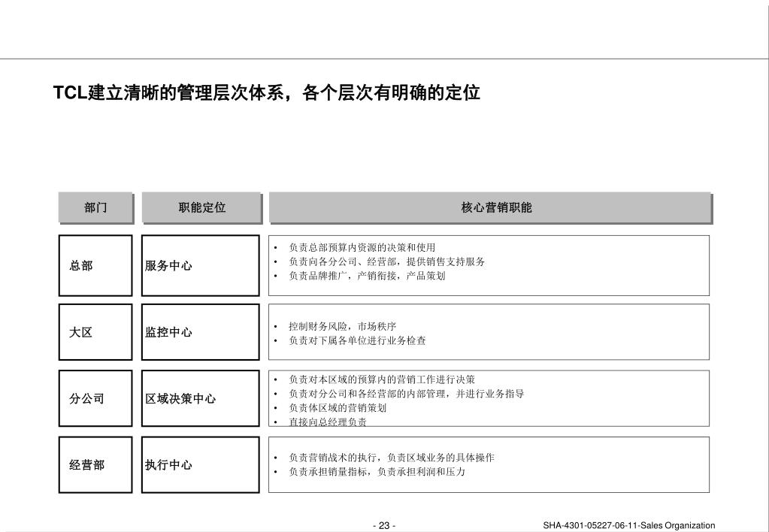Click bullet '负责总部预算内资源的决策和使用'
This screenshot has height=532, width=769.
[362, 248]
